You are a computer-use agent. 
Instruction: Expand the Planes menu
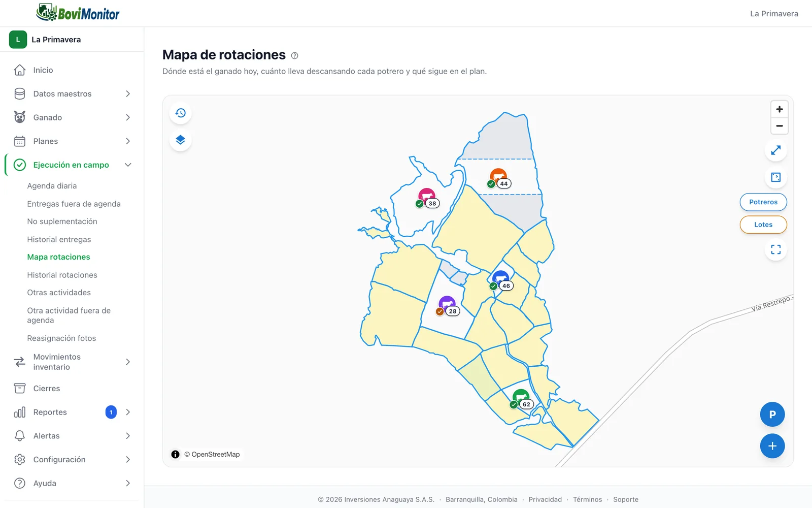tap(72, 141)
